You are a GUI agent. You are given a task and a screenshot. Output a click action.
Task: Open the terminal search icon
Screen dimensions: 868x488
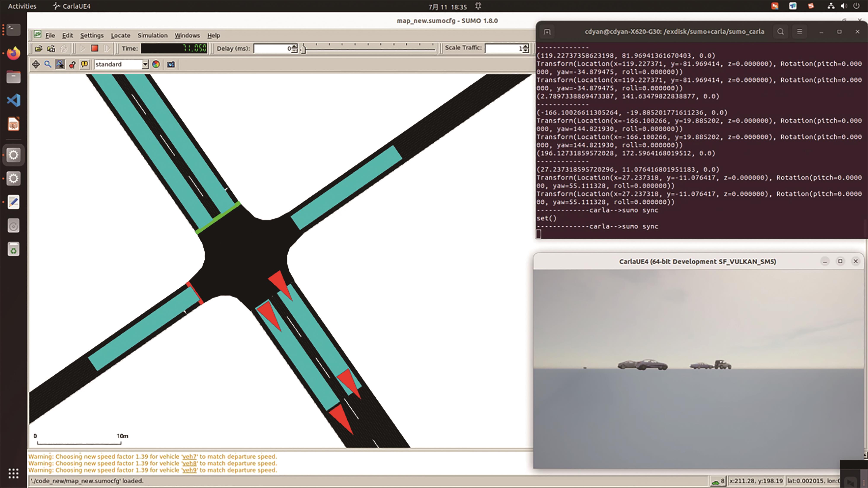pyautogui.click(x=780, y=32)
